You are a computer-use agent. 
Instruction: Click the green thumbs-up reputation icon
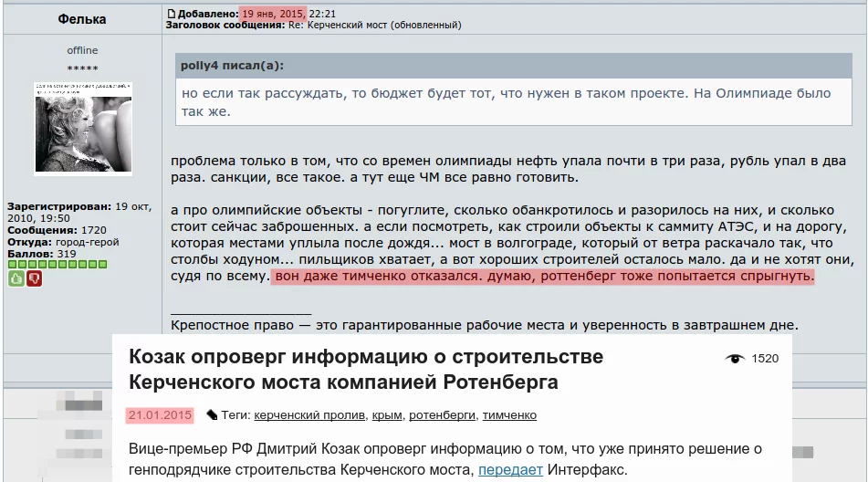point(16,279)
